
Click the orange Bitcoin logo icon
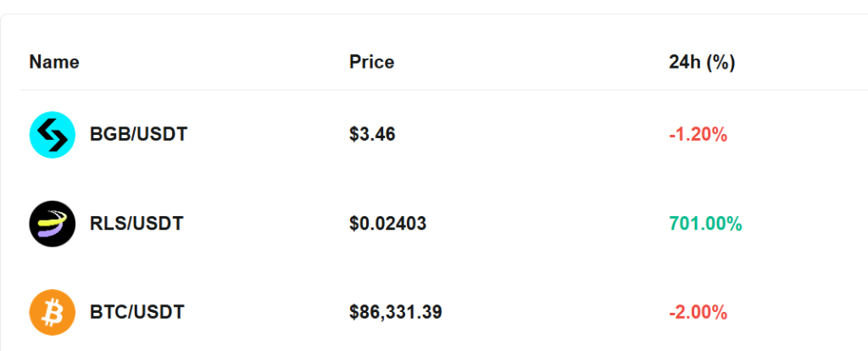(53, 312)
